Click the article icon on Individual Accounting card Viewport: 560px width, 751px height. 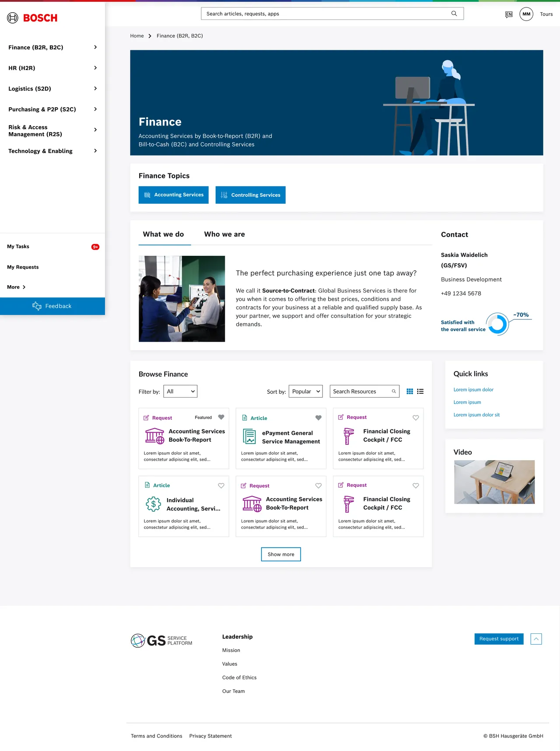point(147,485)
